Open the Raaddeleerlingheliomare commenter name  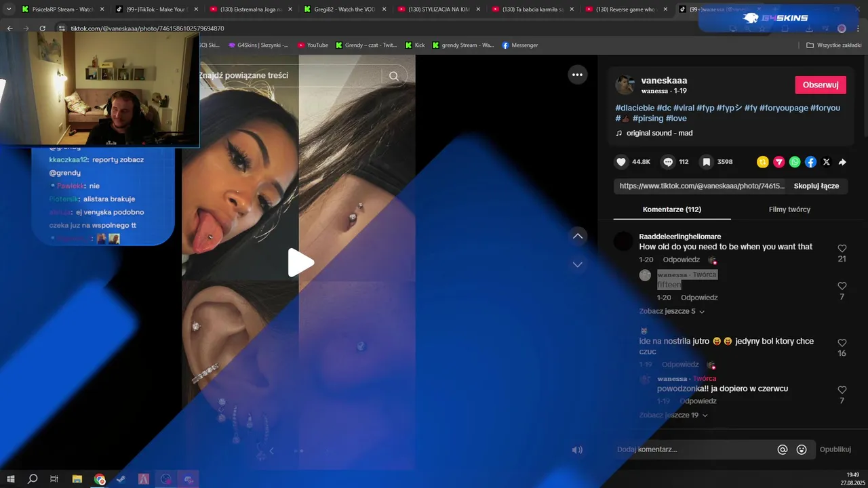click(679, 237)
